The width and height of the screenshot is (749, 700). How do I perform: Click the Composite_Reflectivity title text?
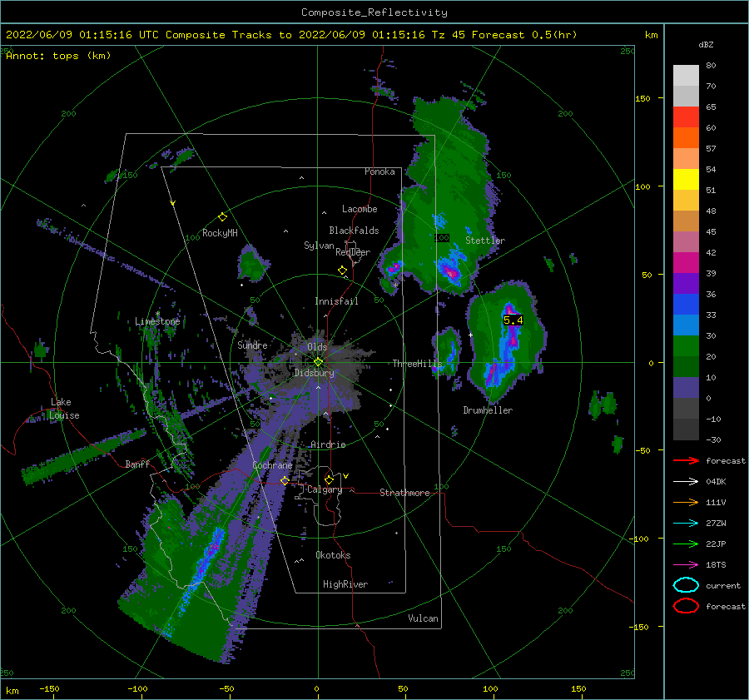pos(374,12)
